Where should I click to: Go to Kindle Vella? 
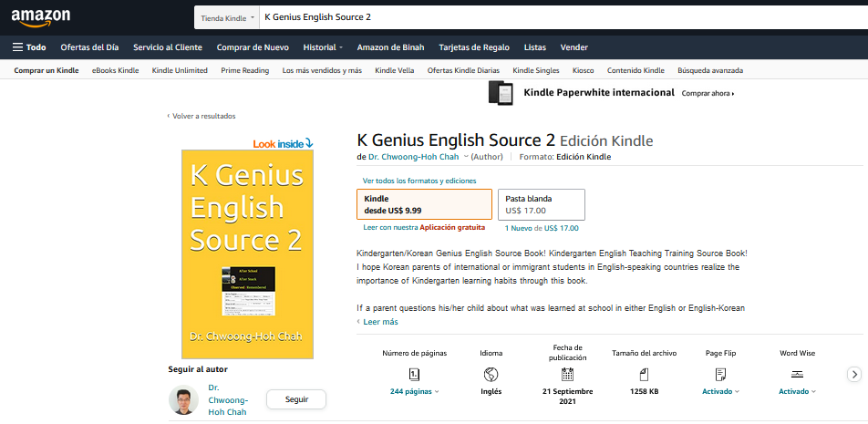point(394,70)
